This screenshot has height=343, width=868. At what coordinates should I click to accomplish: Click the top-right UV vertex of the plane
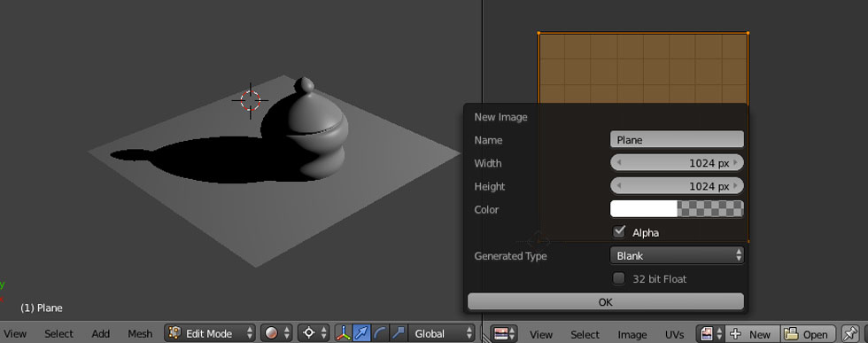coord(748,33)
